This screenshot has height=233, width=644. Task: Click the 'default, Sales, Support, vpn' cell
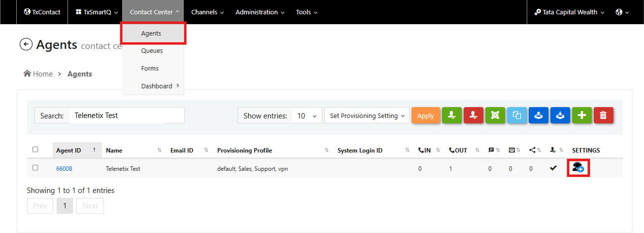pos(253,168)
